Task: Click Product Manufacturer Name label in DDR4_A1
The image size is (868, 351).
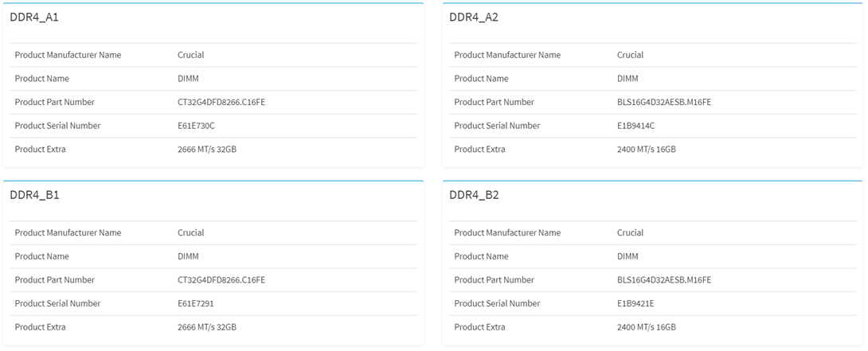Action: coord(68,55)
